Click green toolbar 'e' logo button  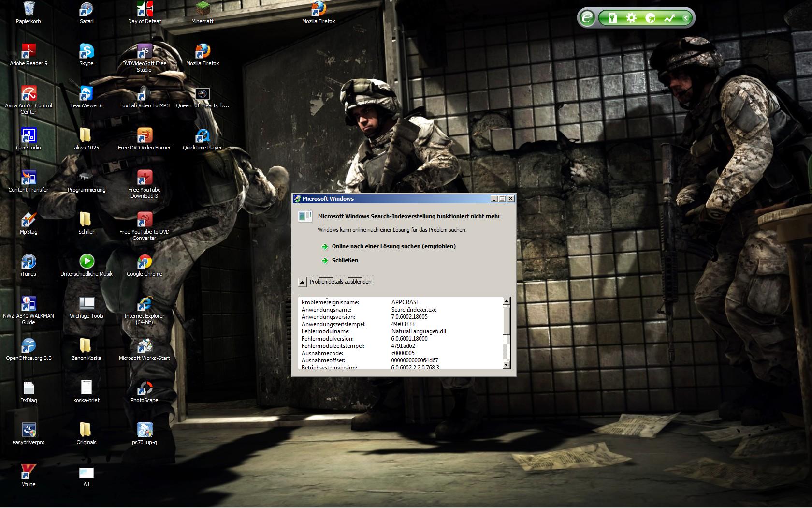click(x=587, y=18)
